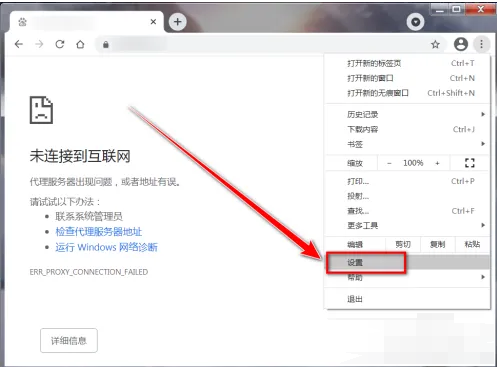Click the ERR_PROXY_CONNECTION_FAILED error code
497x367 pixels.
pyautogui.click(x=89, y=272)
